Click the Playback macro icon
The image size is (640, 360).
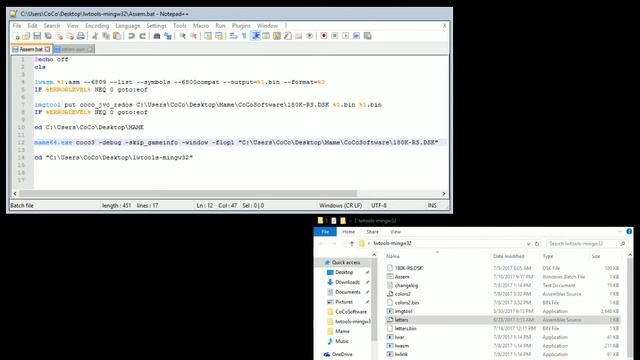pyautogui.click(x=345, y=36)
